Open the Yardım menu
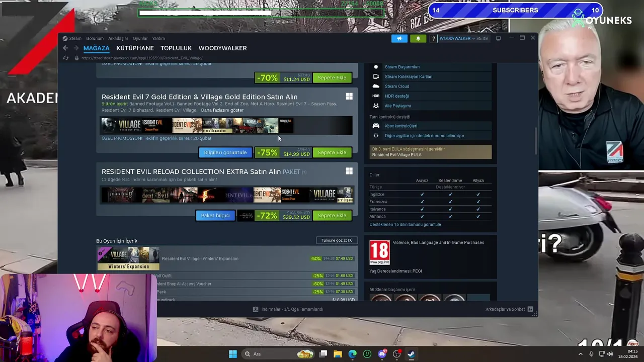The height and width of the screenshot is (362, 644). (158, 38)
